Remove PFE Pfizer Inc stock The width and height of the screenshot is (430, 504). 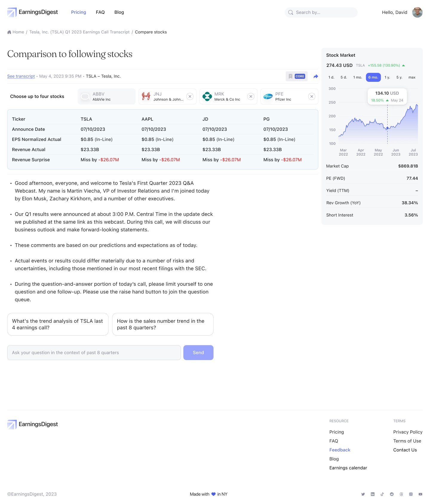tap(312, 96)
